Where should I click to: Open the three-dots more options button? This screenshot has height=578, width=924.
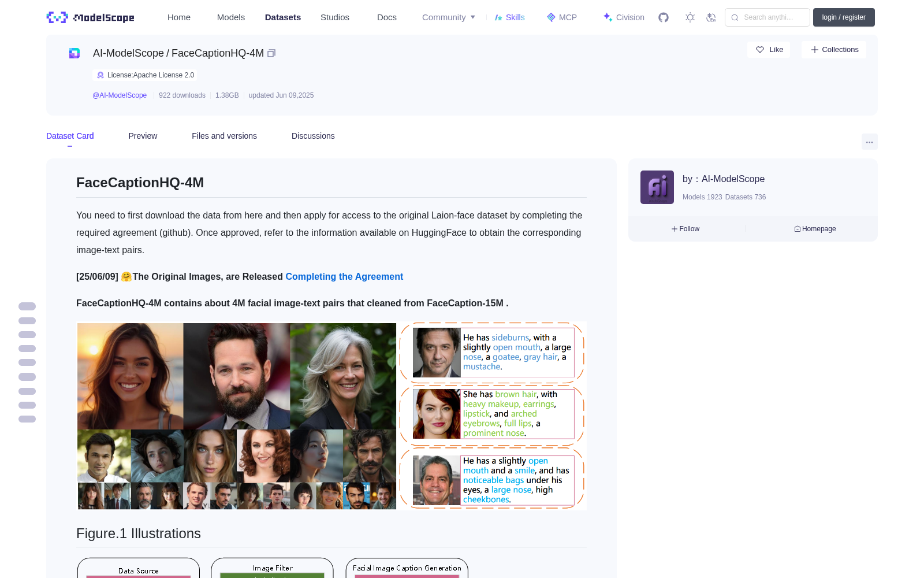click(870, 142)
